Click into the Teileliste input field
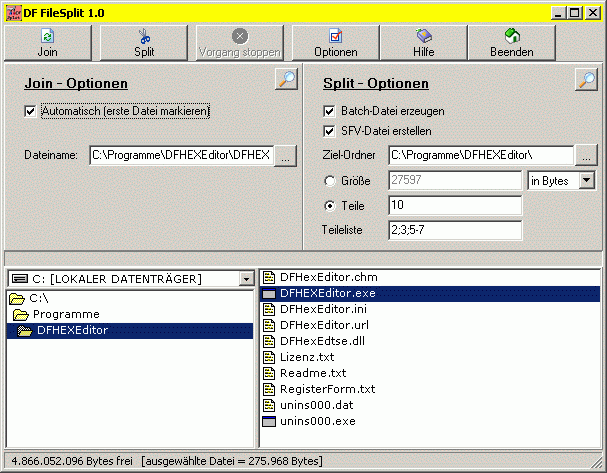Screen dimensions: 607x473 455,231
